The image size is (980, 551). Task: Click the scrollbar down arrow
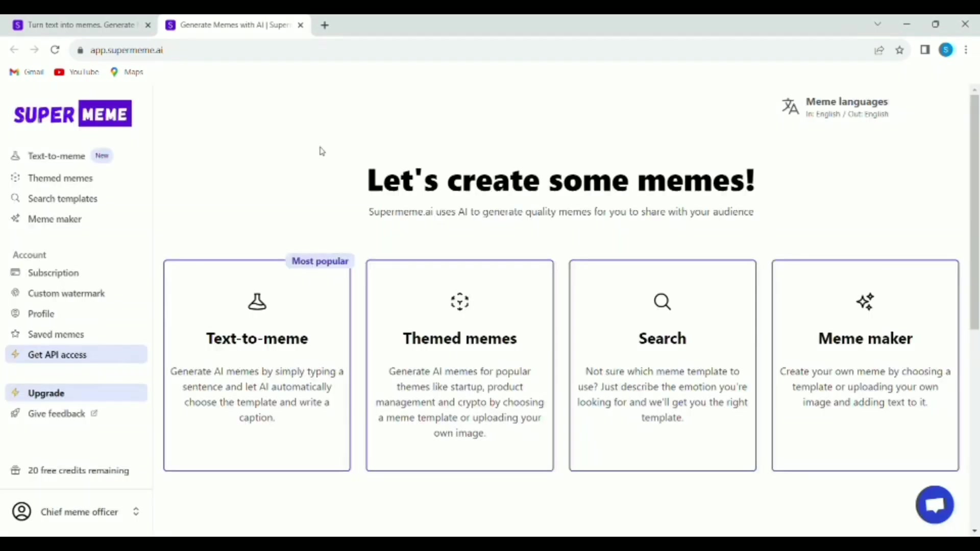click(x=974, y=531)
